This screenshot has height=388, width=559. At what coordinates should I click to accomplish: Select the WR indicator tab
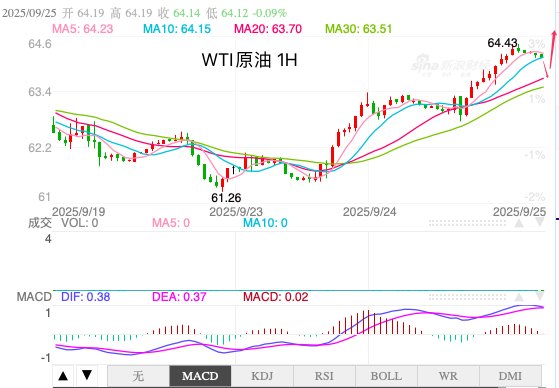point(448,376)
